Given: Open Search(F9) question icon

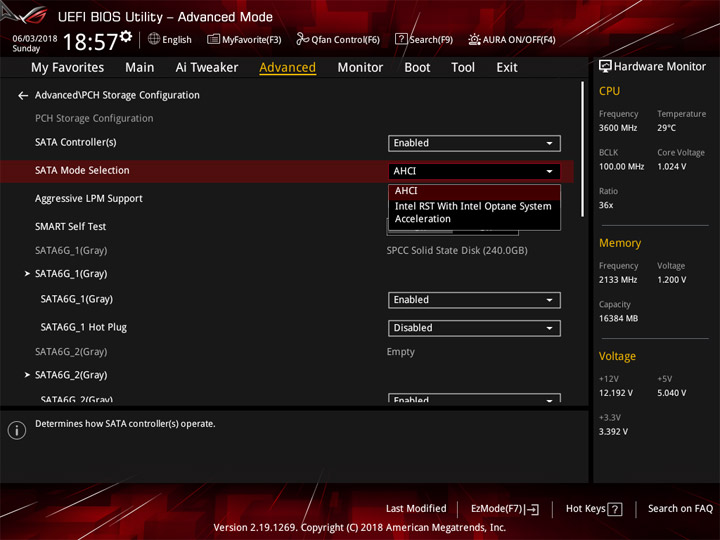Looking at the screenshot, I should pyautogui.click(x=401, y=39).
